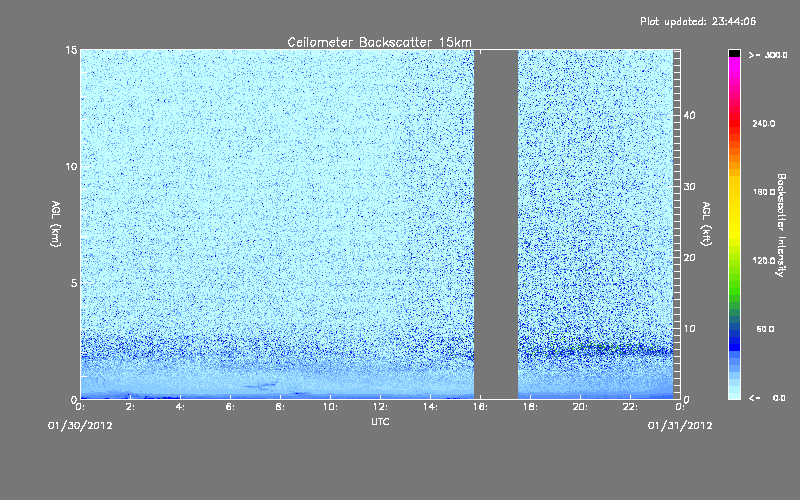This screenshot has width=800, height=500.
Task: Click the 'AGL (km)' left axis label
Action: tap(56, 224)
